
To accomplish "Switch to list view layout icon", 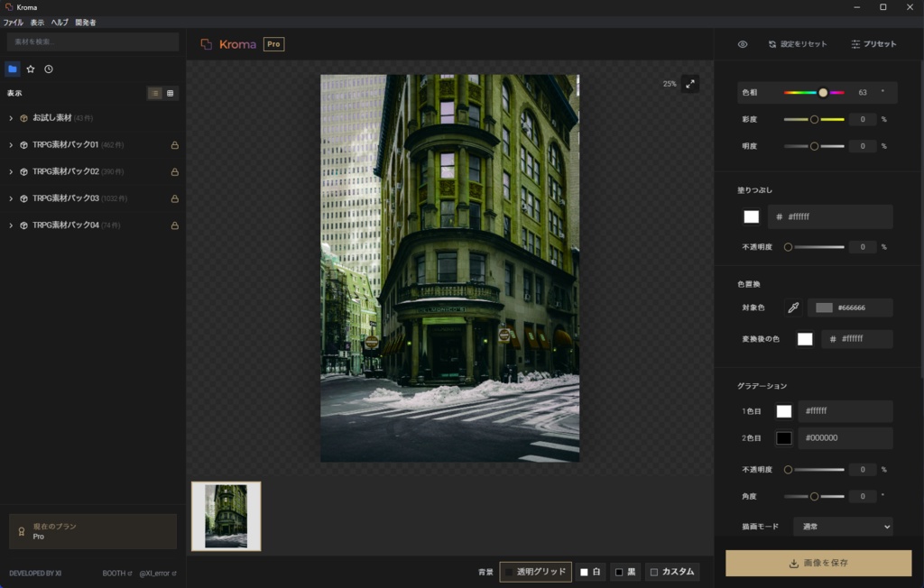I will click(x=155, y=93).
